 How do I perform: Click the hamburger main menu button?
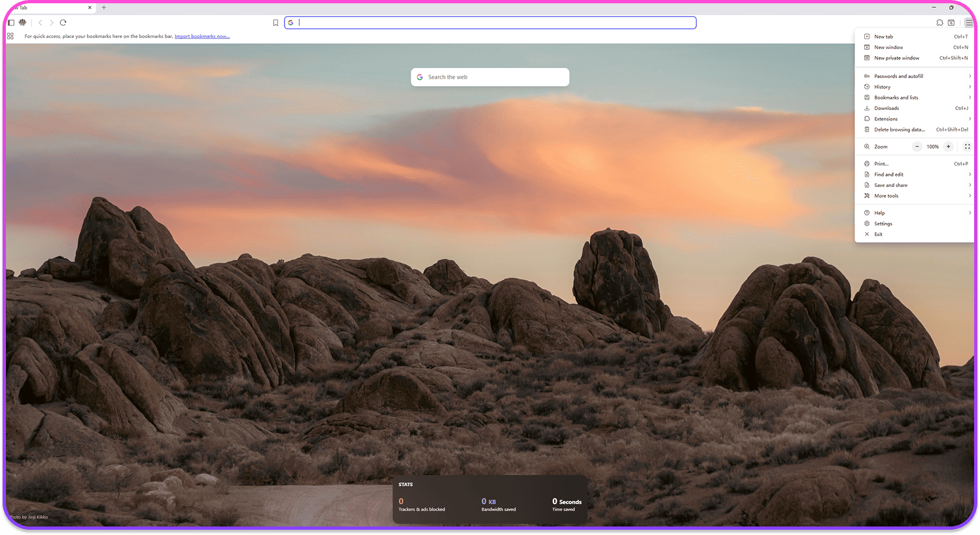pos(969,23)
